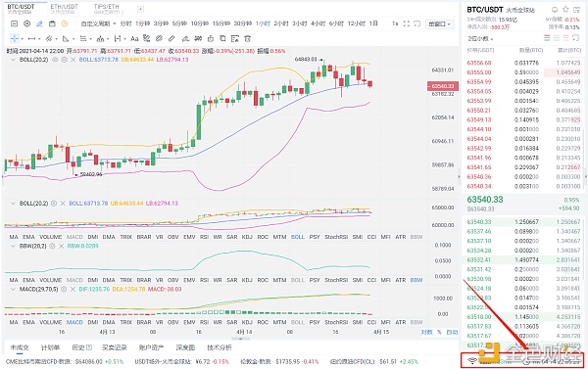588x369 pixels.
Task: Click the comment bubble icon in right header
Action: point(555,10)
